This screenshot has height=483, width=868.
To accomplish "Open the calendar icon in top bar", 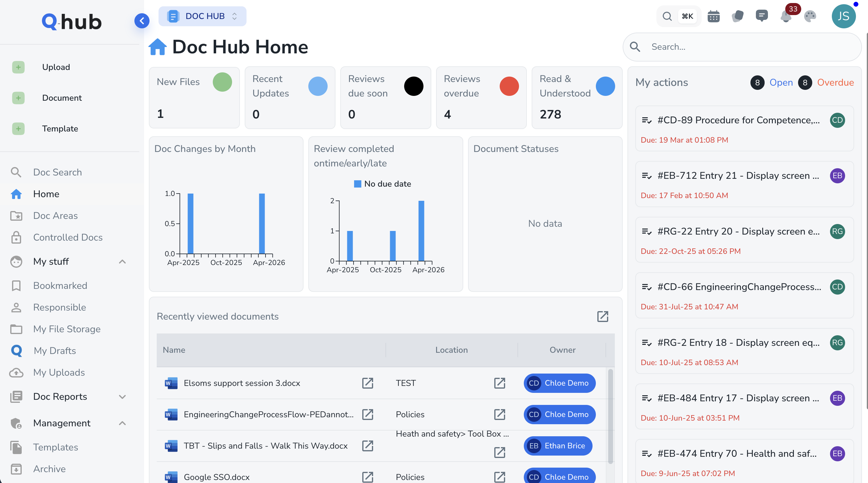I will pyautogui.click(x=714, y=16).
